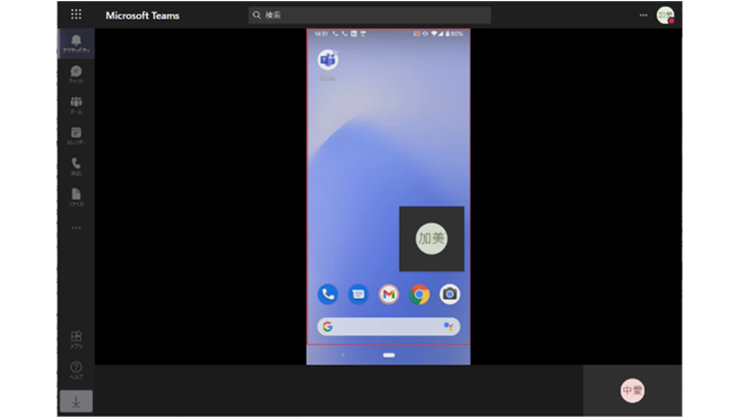Open Calls in the sidebar
This screenshot has height=417, width=740.
76,167
